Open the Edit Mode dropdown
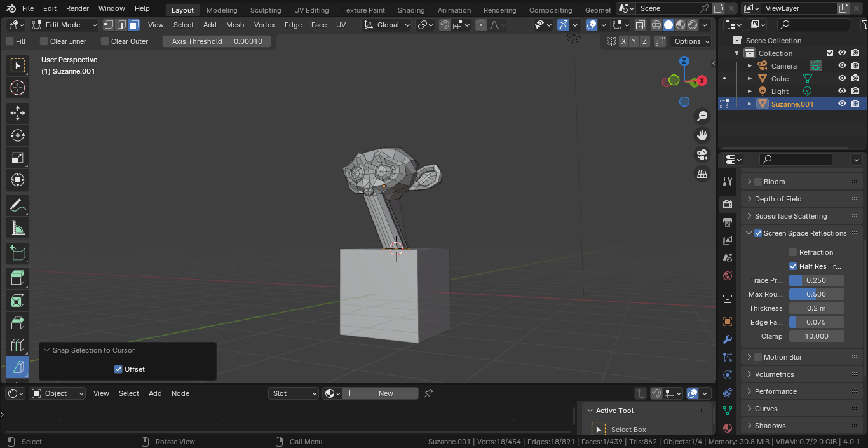868x448 pixels. [65, 25]
